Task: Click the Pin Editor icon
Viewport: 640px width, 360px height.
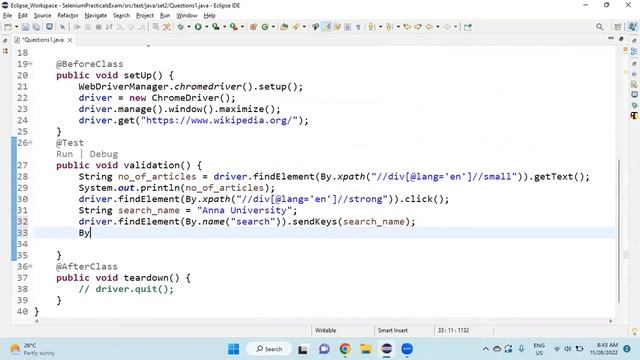Action: 468,27
